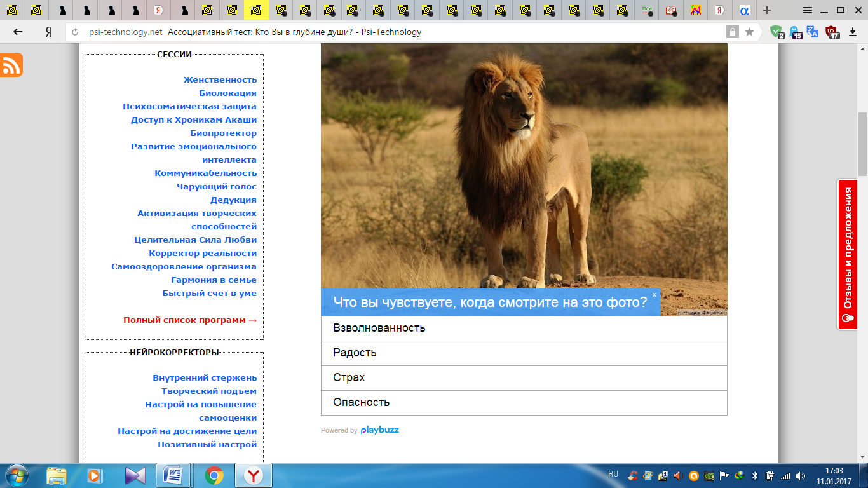This screenshot has width=868, height=488.
Task: Switch to Word in taskbar
Action: [173, 475]
